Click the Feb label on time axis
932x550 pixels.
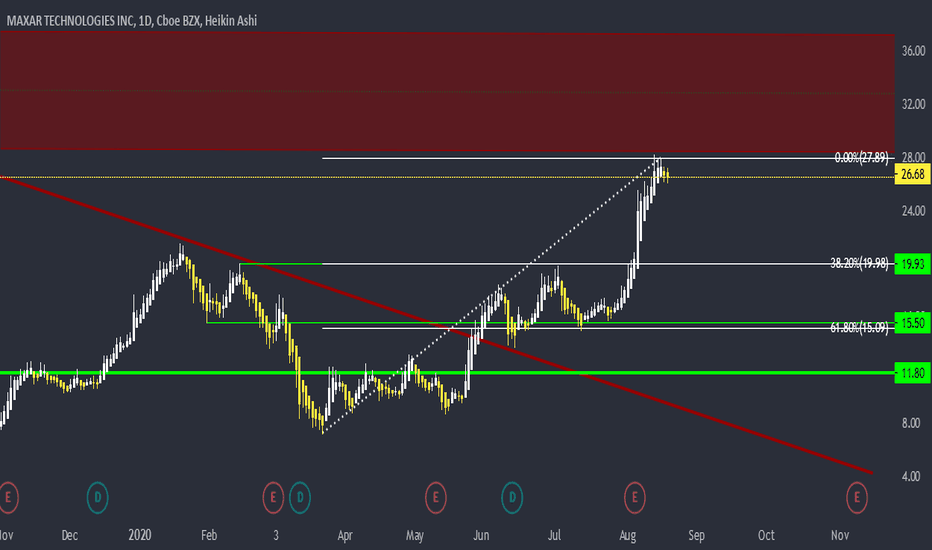(209, 535)
